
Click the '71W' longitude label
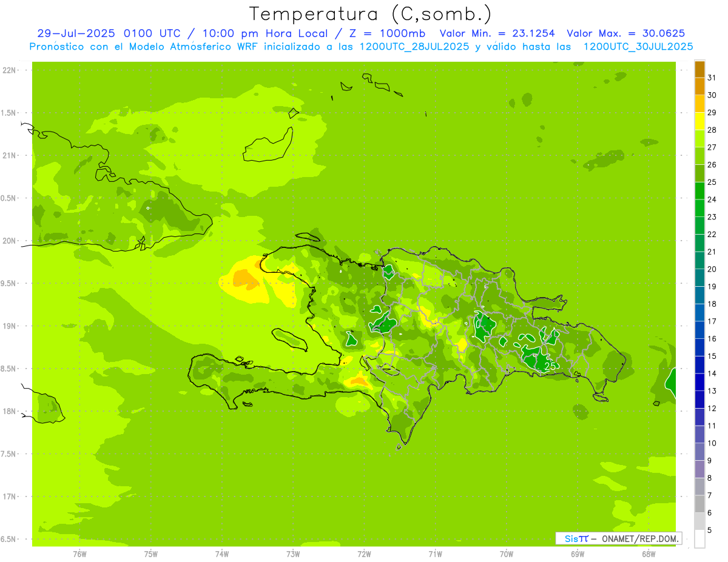pyautogui.click(x=435, y=554)
